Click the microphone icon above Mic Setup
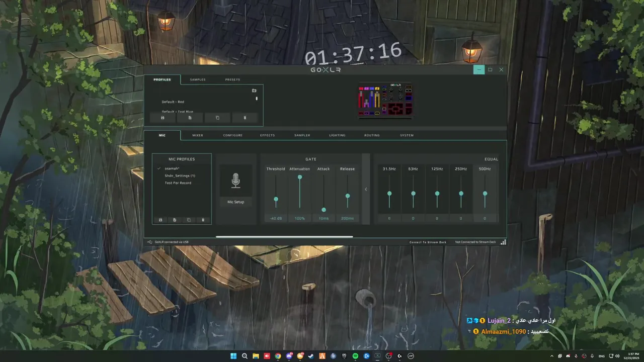Image resolution: width=644 pixels, height=362 pixels. (x=235, y=180)
